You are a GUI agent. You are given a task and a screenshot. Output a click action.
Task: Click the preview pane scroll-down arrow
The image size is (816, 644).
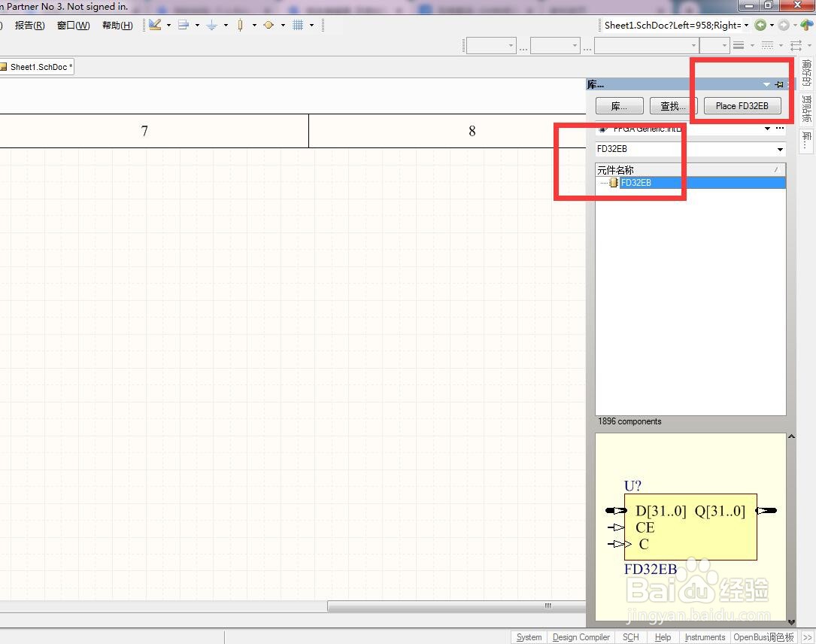coord(791,621)
